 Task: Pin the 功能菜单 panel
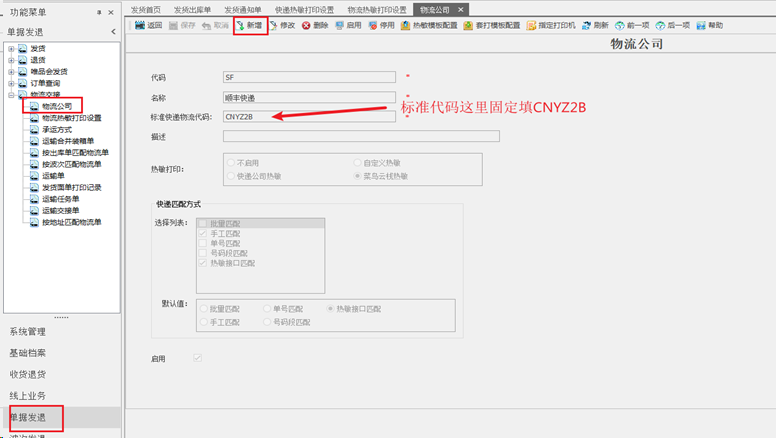click(x=99, y=12)
